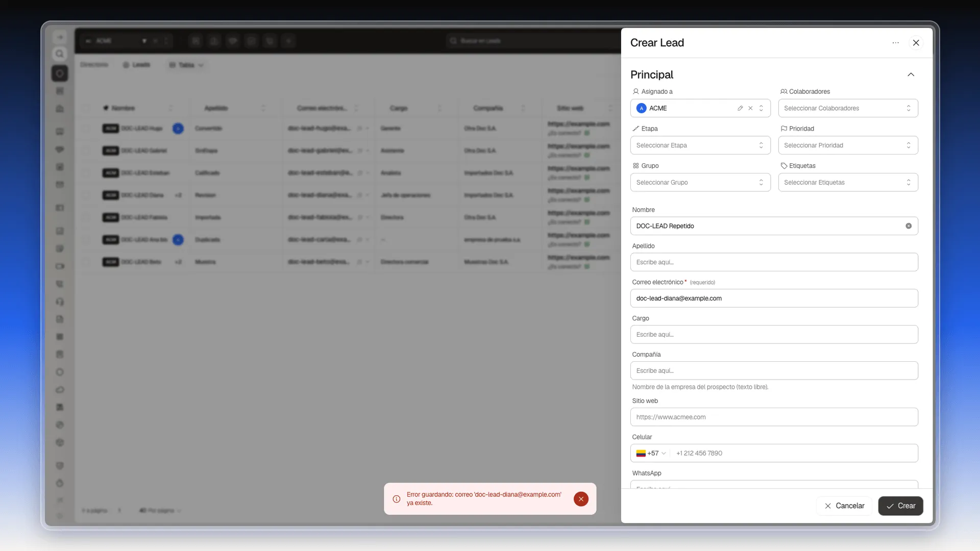Open the Seleccionar Prioridad dropdown
Viewport: 980px width, 551px height.
[x=848, y=145]
